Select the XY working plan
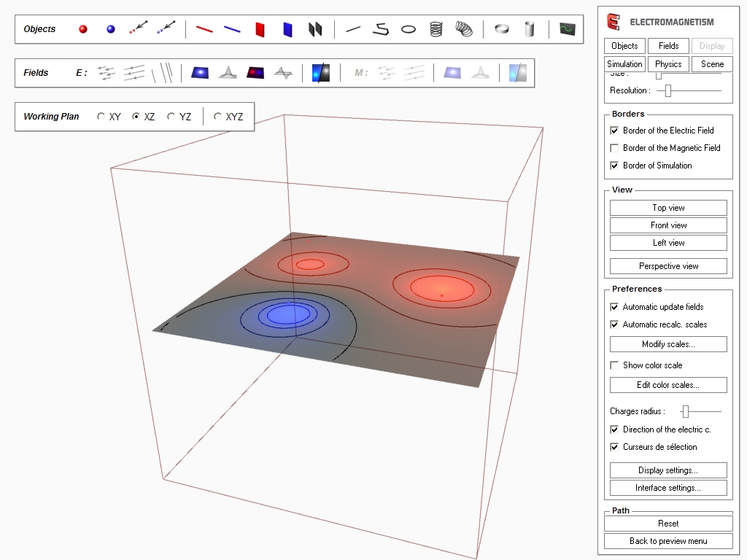This screenshot has height=560, width=747. (x=101, y=117)
